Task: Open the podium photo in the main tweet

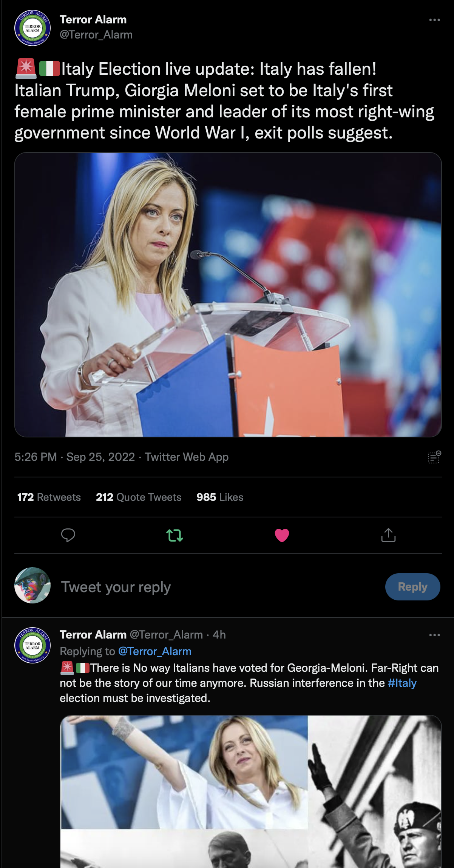Action: 228,295
